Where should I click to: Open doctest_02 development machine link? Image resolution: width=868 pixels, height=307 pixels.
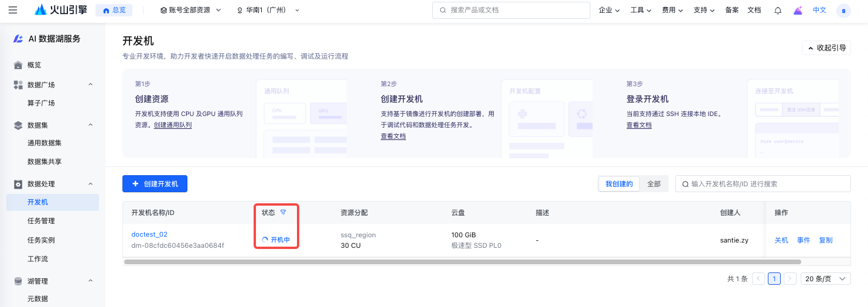149,234
